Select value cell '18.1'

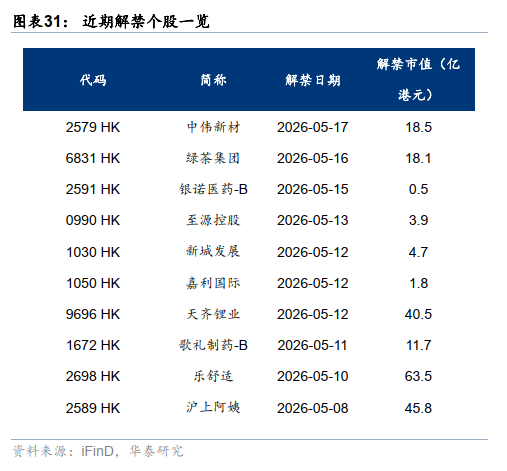click(418, 158)
